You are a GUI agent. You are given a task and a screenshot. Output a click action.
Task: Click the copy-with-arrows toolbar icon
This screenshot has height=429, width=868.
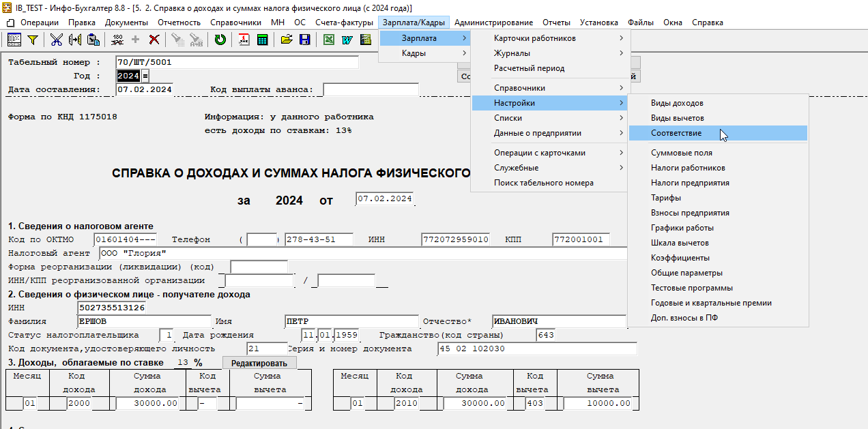[75, 40]
